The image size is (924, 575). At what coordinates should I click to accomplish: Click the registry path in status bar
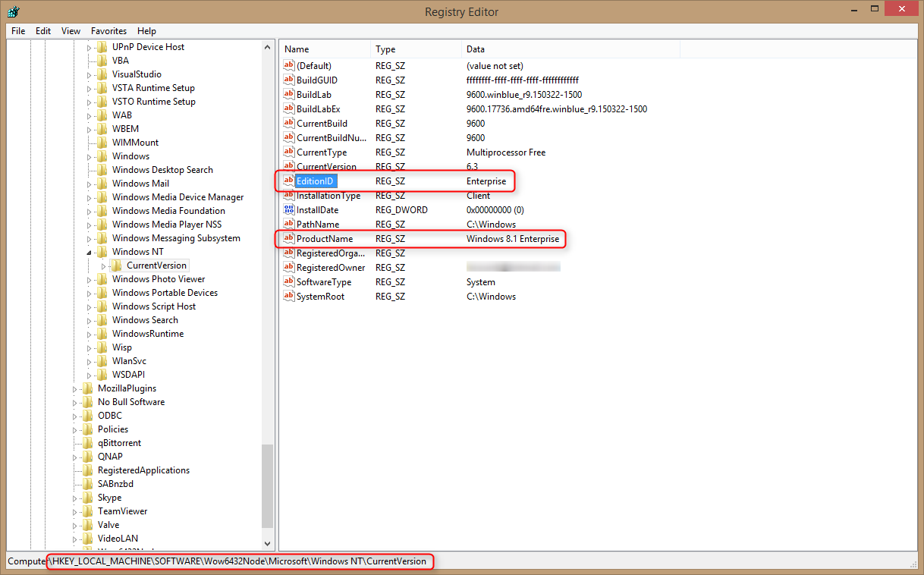237,561
